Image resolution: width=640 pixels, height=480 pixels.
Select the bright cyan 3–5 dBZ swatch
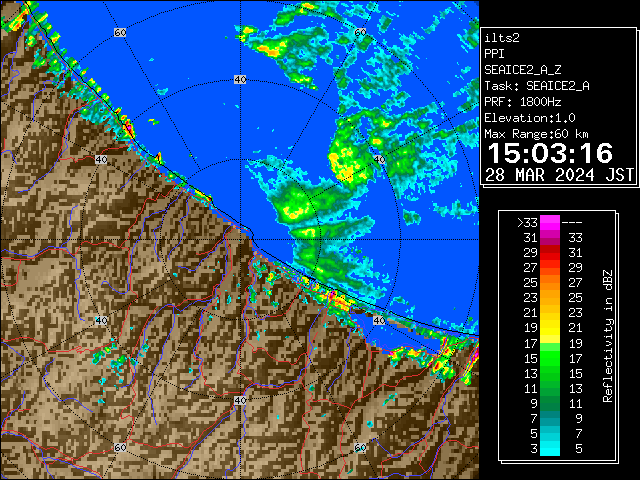(x=550, y=449)
